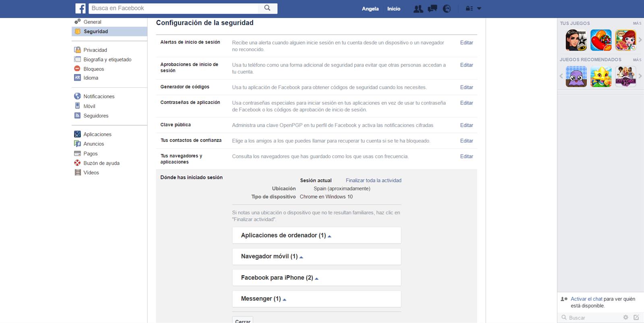Image resolution: width=644 pixels, height=323 pixels.
Task: Open messages icon in top bar
Action: 433,8
